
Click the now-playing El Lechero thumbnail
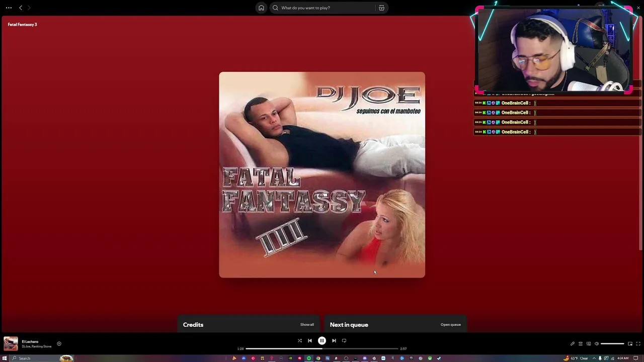(11, 344)
